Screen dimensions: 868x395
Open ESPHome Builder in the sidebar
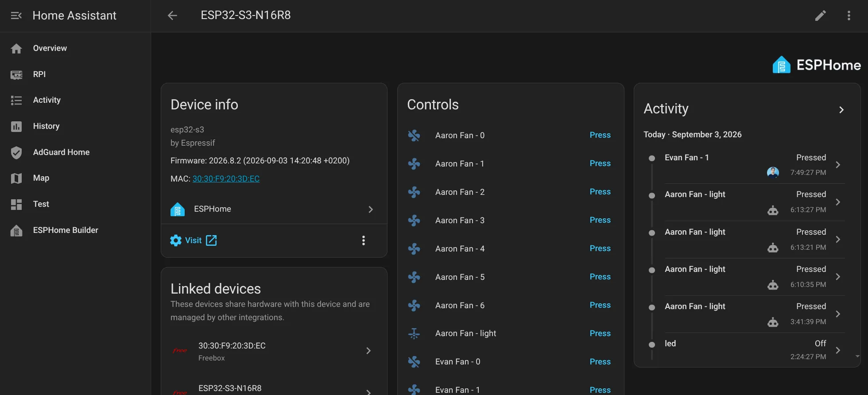pos(75,230)
